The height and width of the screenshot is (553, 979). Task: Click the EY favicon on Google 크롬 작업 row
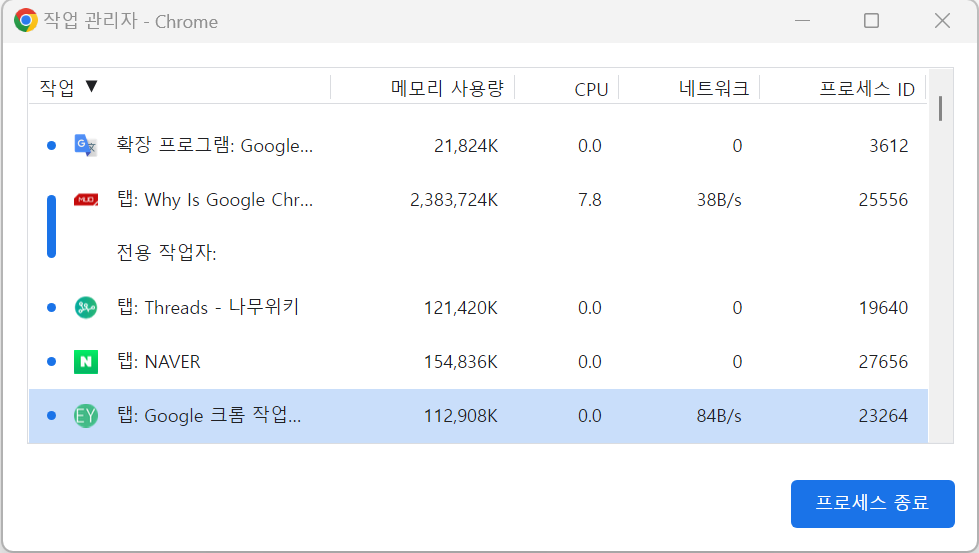tap(86, 416)
